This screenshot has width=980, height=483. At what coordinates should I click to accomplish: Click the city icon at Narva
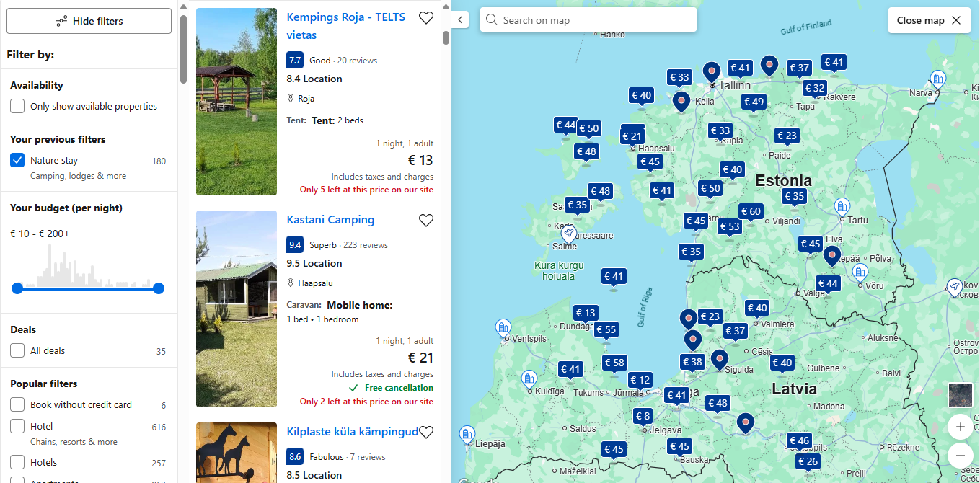(937, 79)
